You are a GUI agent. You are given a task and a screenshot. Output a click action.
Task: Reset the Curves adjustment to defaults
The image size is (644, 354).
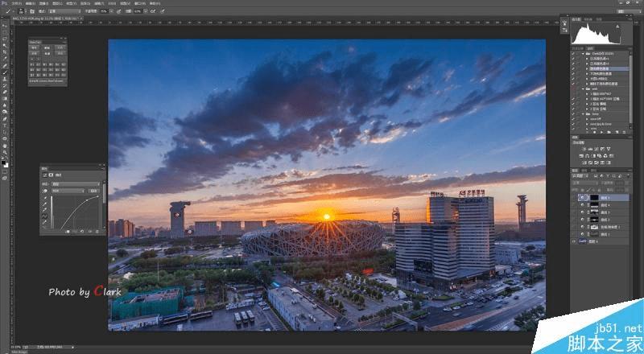pyautogui.click(x=82, y=231)
